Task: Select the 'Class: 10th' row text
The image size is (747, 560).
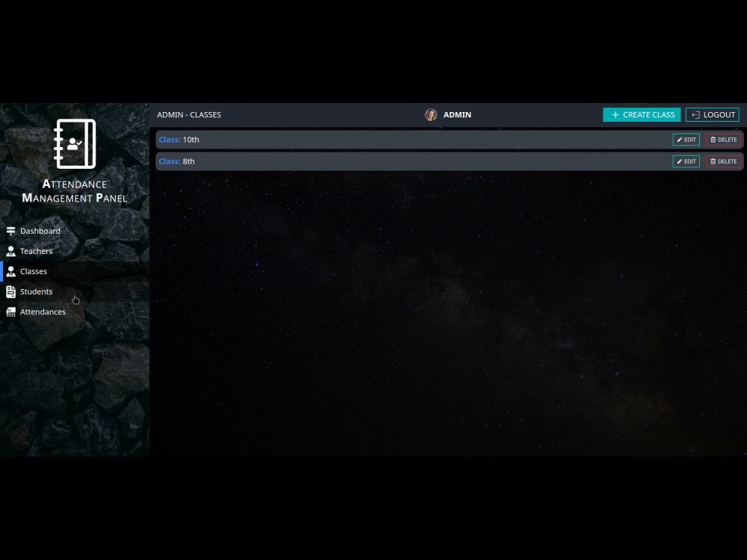Action: (x=179, y=140)
